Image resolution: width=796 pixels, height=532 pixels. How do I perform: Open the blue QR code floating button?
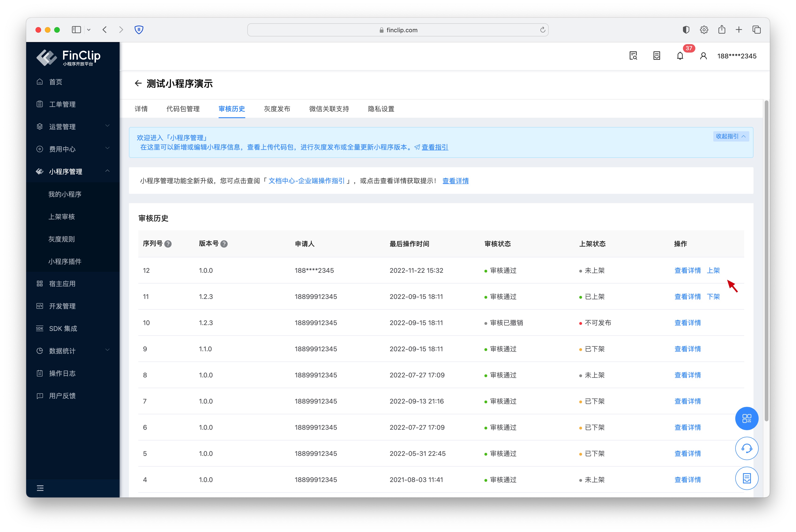pos(746,418)
